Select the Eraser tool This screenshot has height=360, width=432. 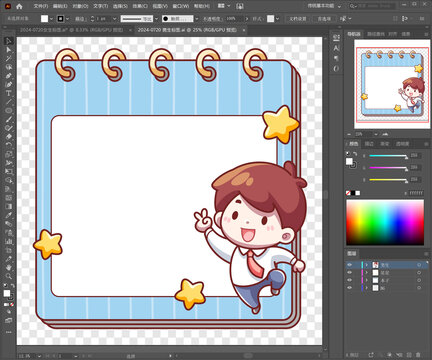point(8,136)
